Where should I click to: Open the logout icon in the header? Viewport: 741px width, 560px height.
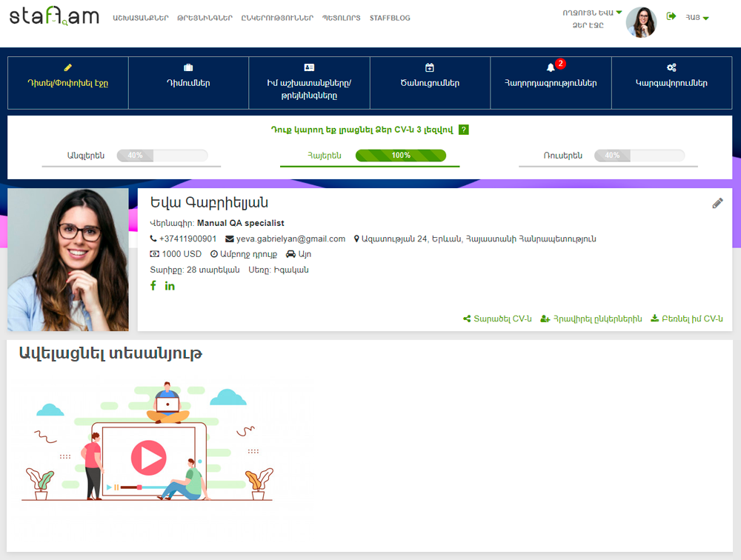pos(671,16)
